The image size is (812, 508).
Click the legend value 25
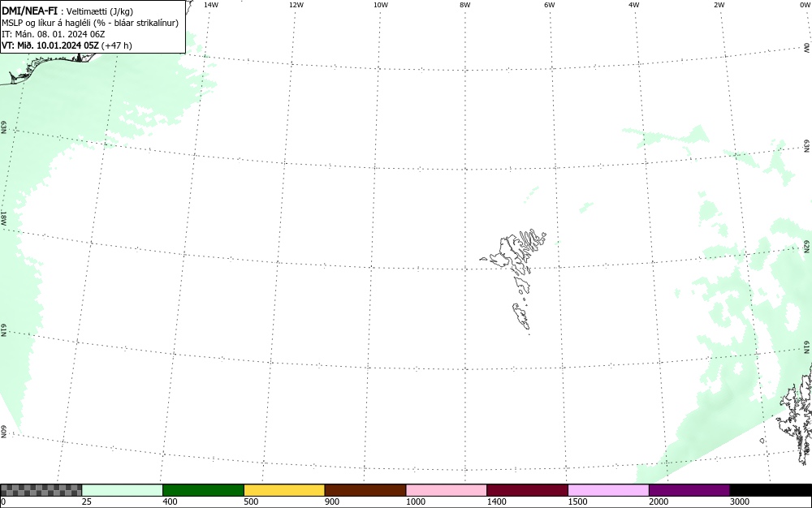87,502
